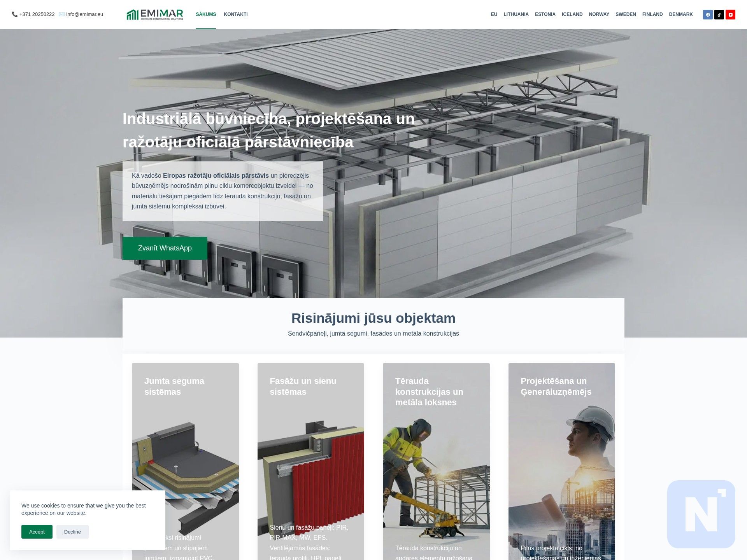The height and width of the screenshot is (560, 747).
Task: Select the EU region link
Action: click(494, 14)
